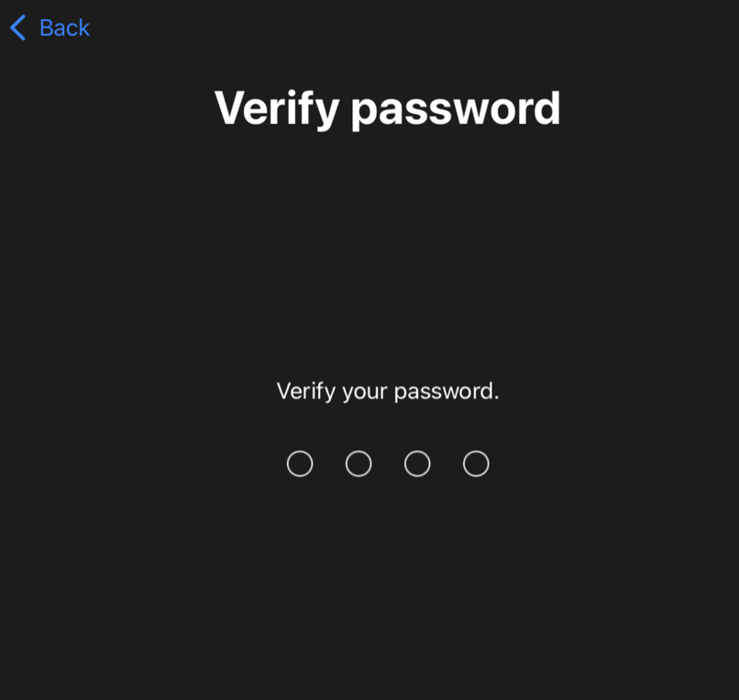Select the third passcode digit circle
Viewport: 739px width, 700px height.
tap(417, 463)
